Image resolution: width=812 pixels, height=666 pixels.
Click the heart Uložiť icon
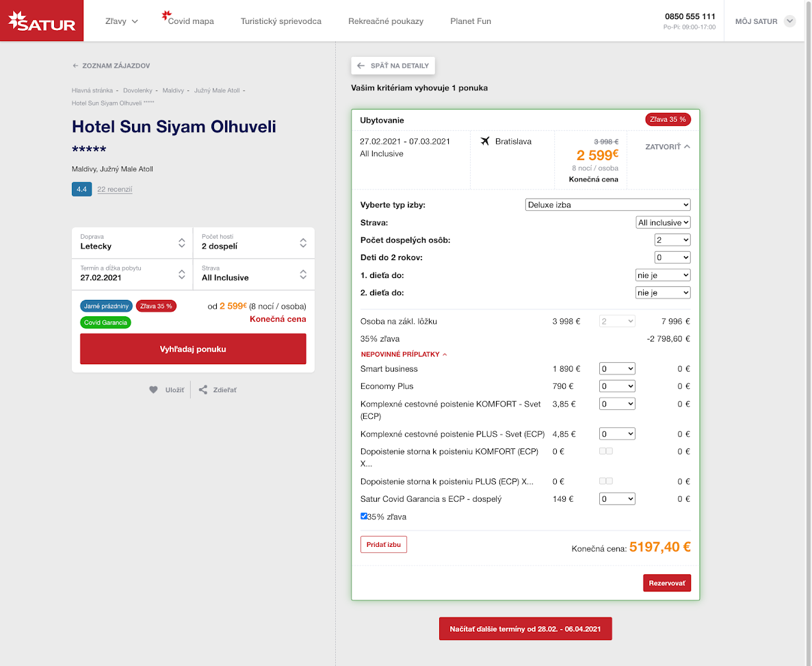(154, 390)
